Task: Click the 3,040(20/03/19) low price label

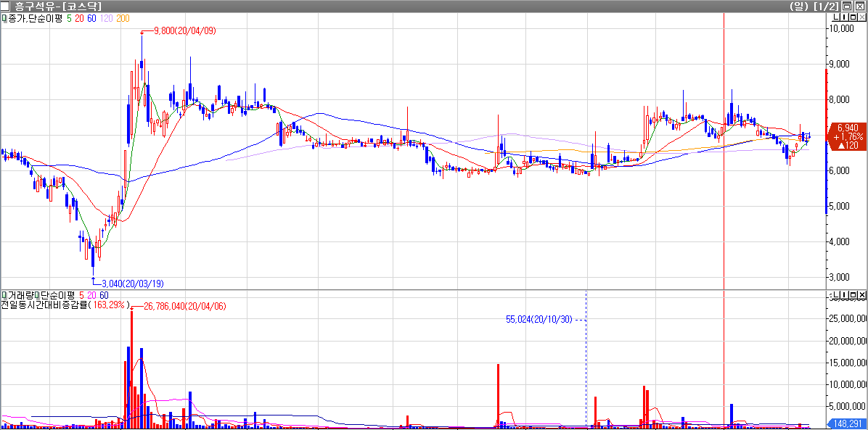Action: click(x=132, y=284)
